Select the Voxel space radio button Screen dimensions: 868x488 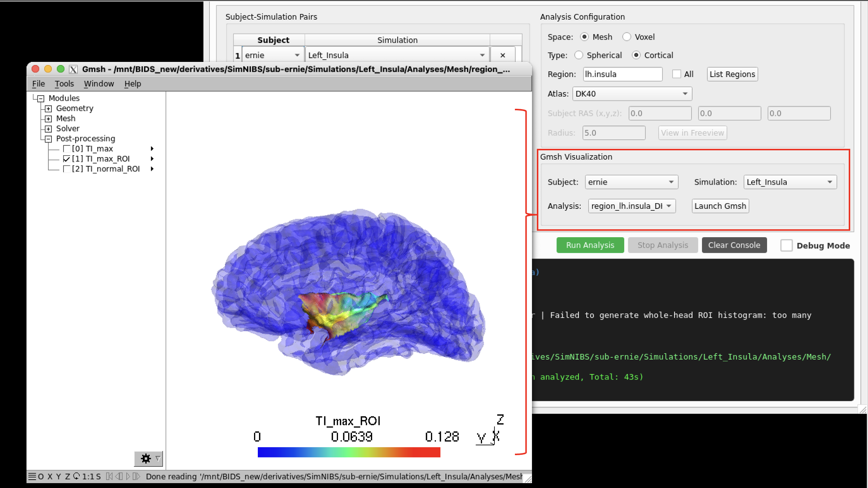pyautogui.click(x=627, y=37)
